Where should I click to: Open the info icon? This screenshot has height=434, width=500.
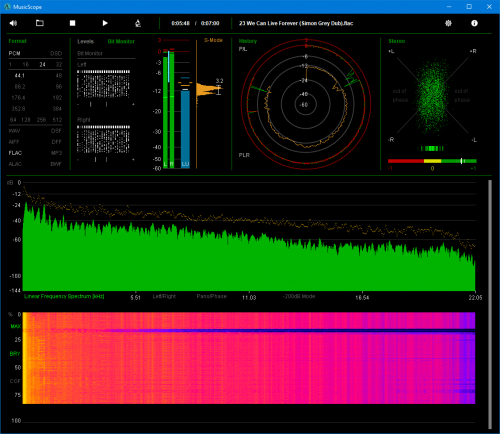[474, 23]
